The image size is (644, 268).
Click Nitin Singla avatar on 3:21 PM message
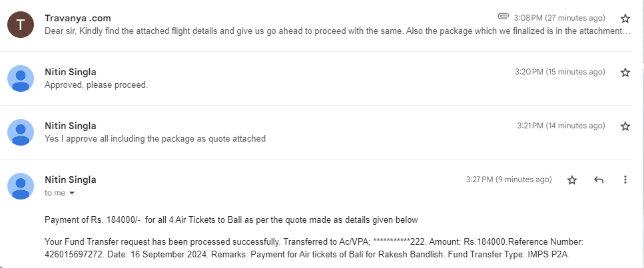[21, 132]
